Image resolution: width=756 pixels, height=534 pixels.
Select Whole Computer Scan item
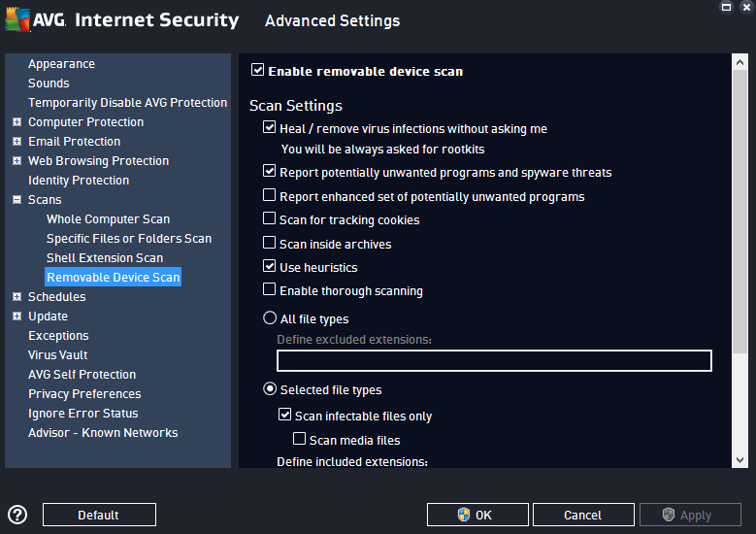click(x=108, y=219)
